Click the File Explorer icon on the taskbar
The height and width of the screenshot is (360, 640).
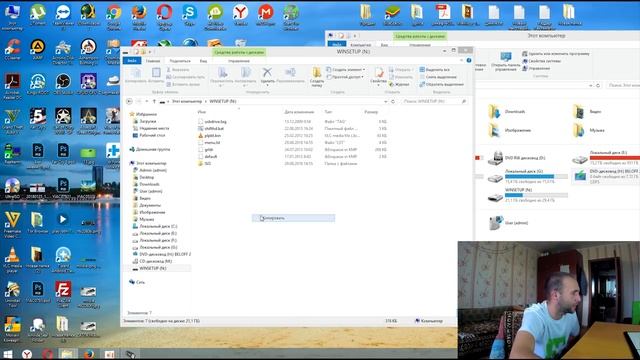pos(68,354)
